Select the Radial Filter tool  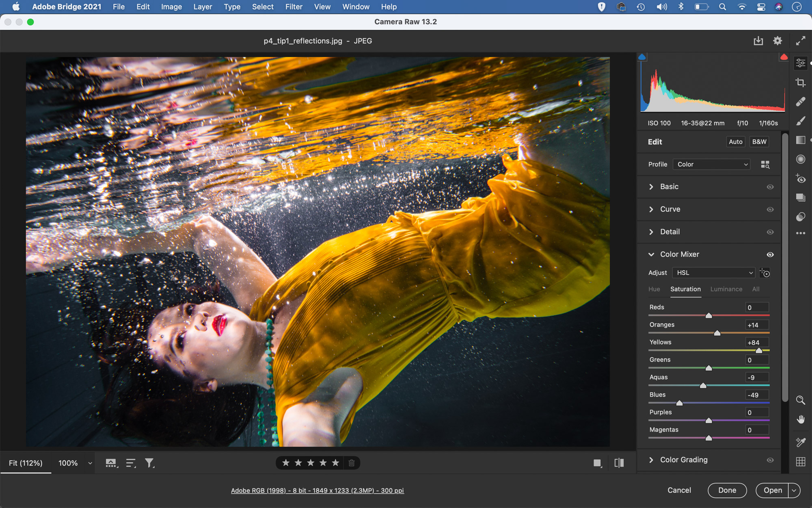800,159
